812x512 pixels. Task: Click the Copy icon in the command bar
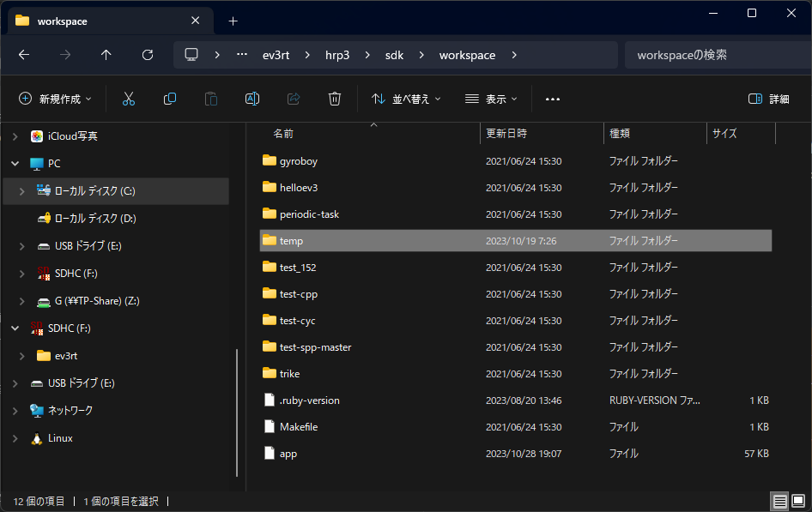[170, 98]
